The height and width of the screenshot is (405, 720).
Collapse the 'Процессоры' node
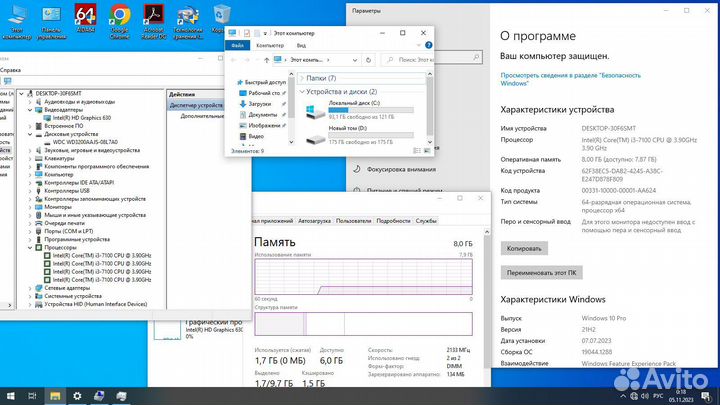[30, 248]
